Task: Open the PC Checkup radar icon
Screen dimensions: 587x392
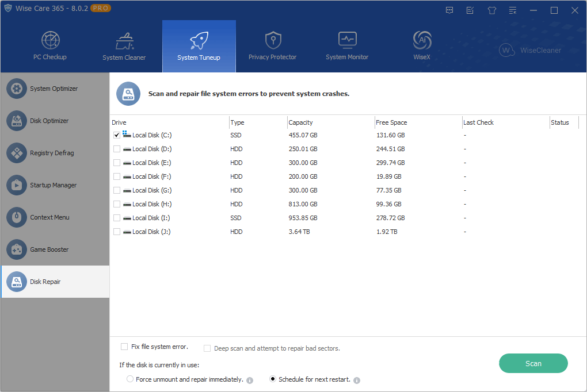Action: tap(50, 40)
